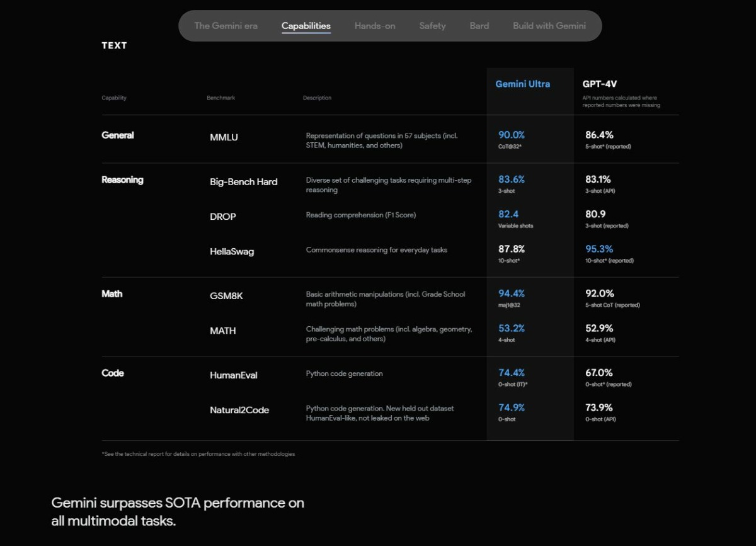Select the Natural2Code benchmark label
The height and width of the screenshot is (546, 756).
click(x=239, y=410)
